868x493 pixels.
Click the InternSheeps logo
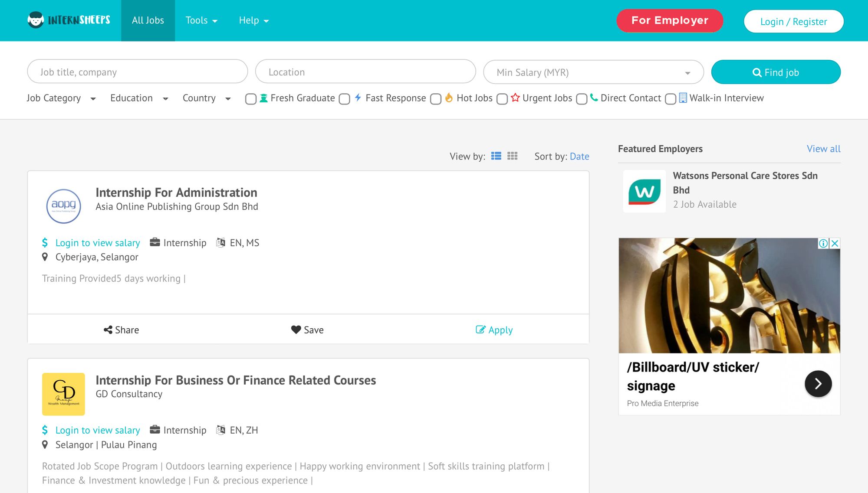(69, 20)
